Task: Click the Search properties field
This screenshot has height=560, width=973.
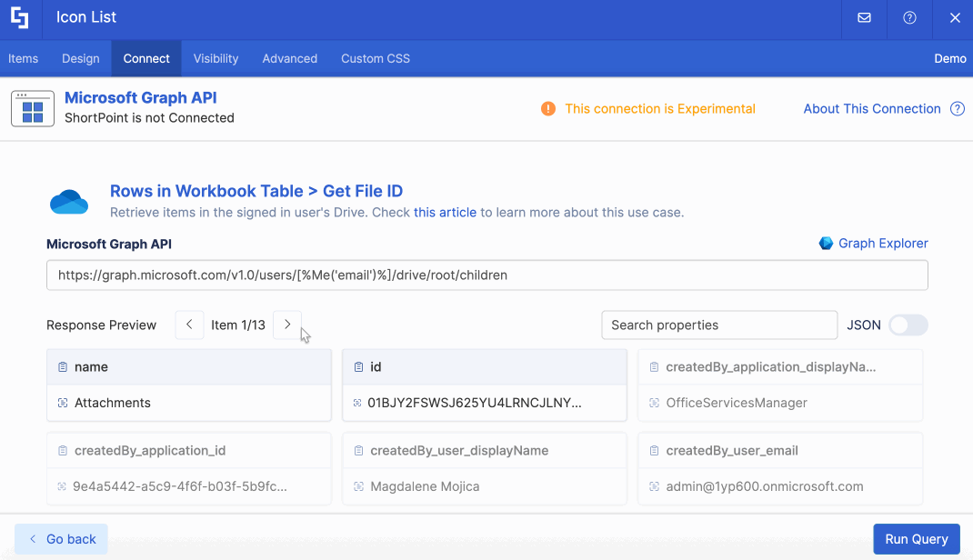Action: [x=719, y=325]
